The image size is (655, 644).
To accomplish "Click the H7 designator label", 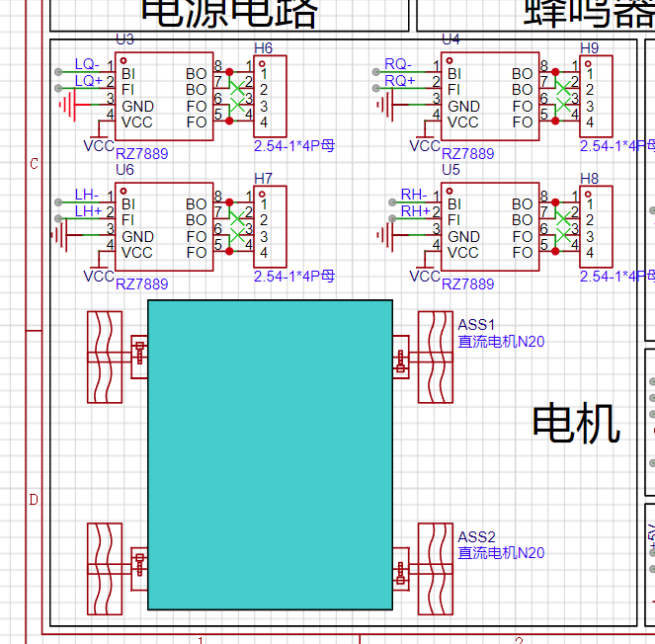I will tap(263, 179).
